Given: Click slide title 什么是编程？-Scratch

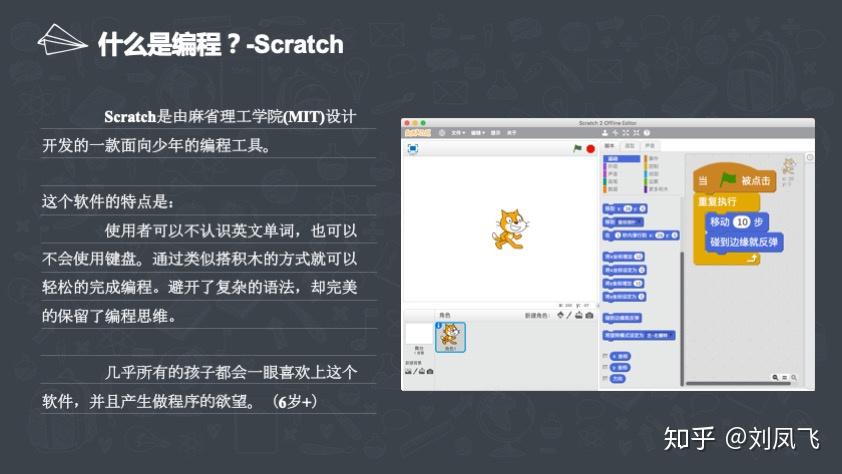Looking at the screenshot, I should [221, 45].
